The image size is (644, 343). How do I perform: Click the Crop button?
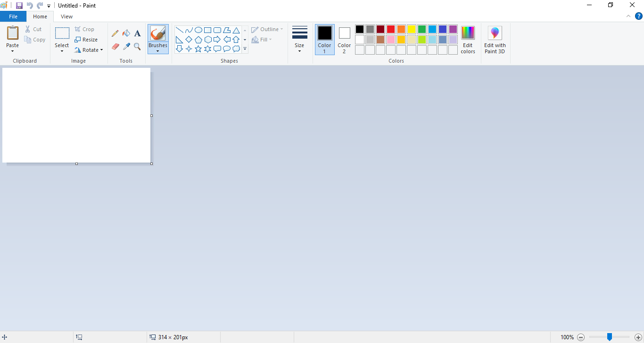point(84,29)
